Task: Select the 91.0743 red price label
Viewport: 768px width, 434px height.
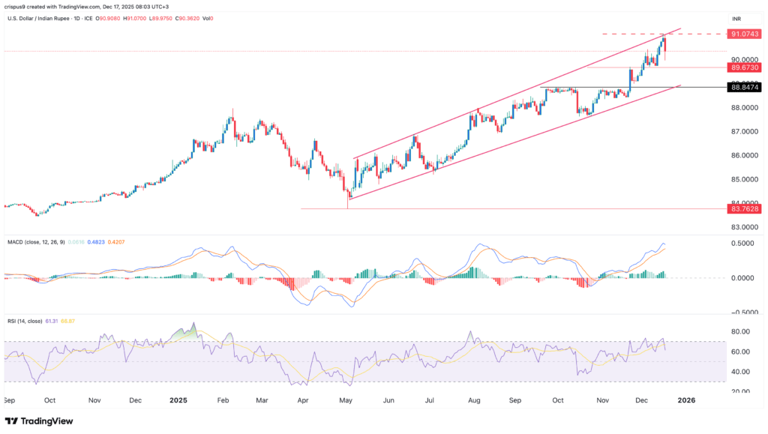Action: pyautogui.click(x=745, y=33)
